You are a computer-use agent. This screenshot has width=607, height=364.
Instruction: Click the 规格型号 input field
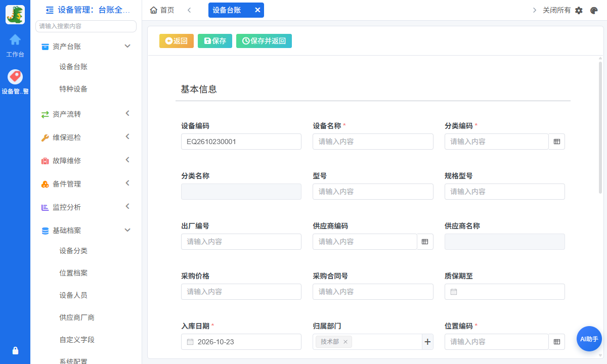(x=505, y=192)
